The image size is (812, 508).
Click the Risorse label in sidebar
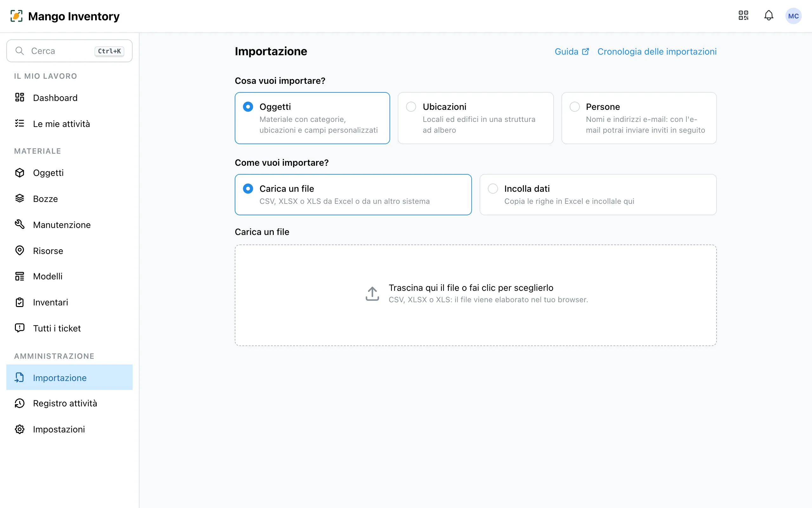pos(48,251)
